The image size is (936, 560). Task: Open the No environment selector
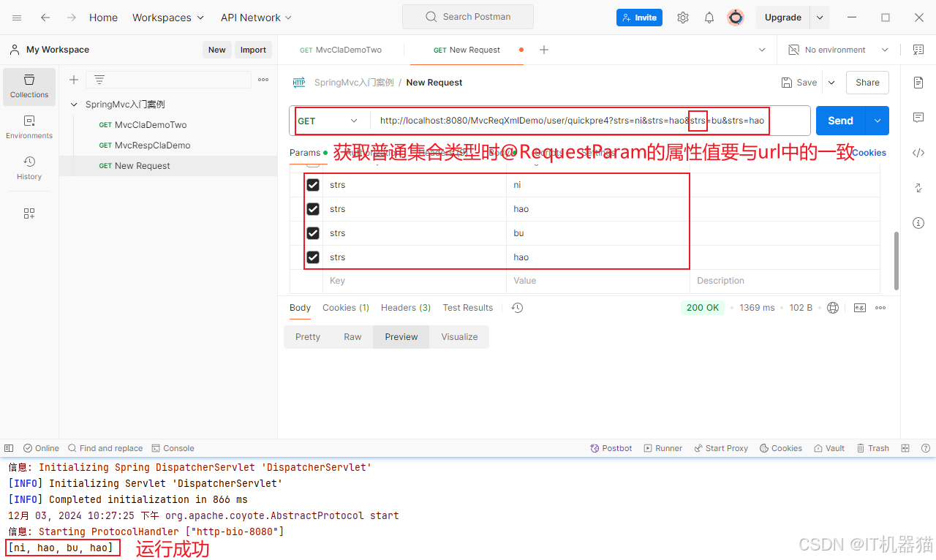tap(838, 50)
